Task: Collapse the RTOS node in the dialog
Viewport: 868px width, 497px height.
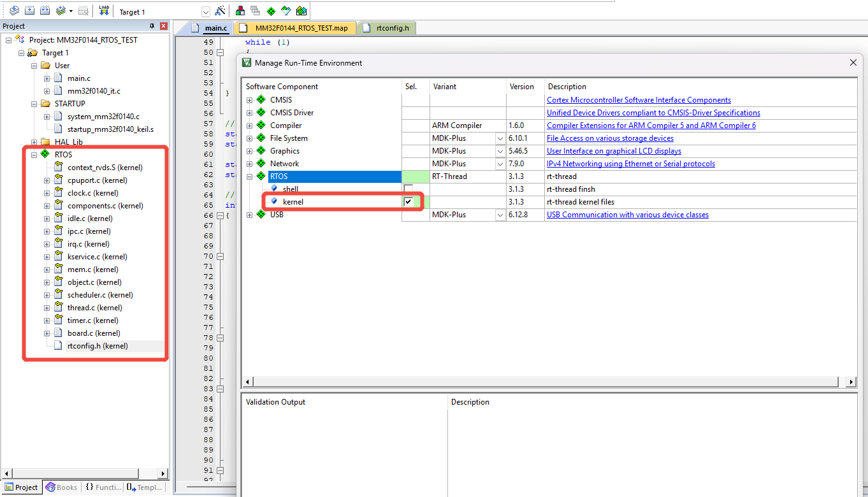Action: coord(249,176)
